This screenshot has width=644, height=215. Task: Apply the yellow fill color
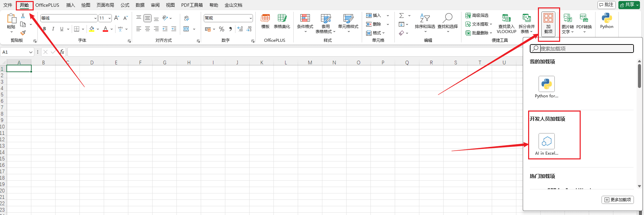(92, 29)
